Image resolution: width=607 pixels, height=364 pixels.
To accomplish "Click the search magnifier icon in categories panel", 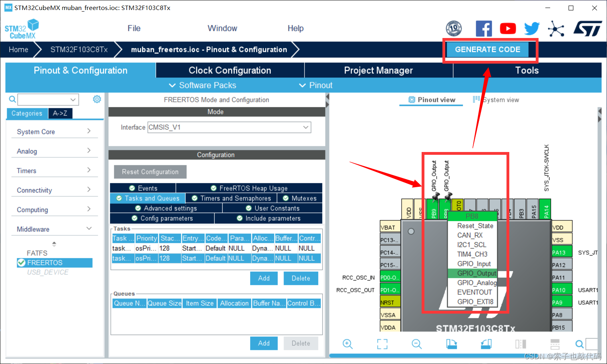I will coord(12,99).
